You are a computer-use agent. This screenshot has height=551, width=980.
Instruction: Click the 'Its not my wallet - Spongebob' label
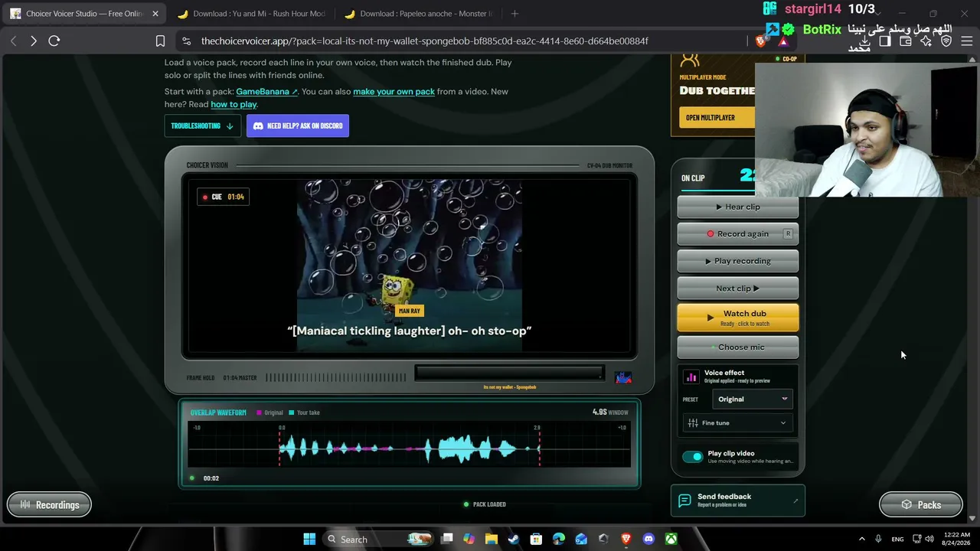click(x=510, y=387)
